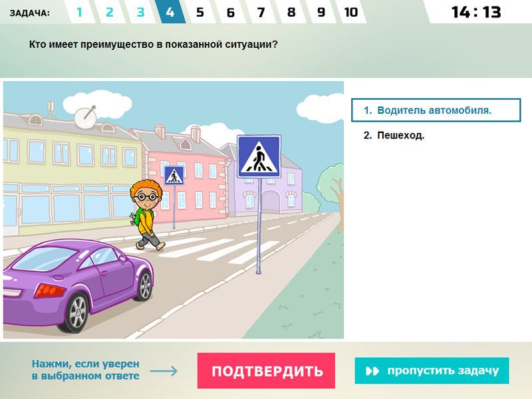Click the hint 'Нажми, если уверен' text
Screen dimensions: 532x399
[x=86, y=370]
